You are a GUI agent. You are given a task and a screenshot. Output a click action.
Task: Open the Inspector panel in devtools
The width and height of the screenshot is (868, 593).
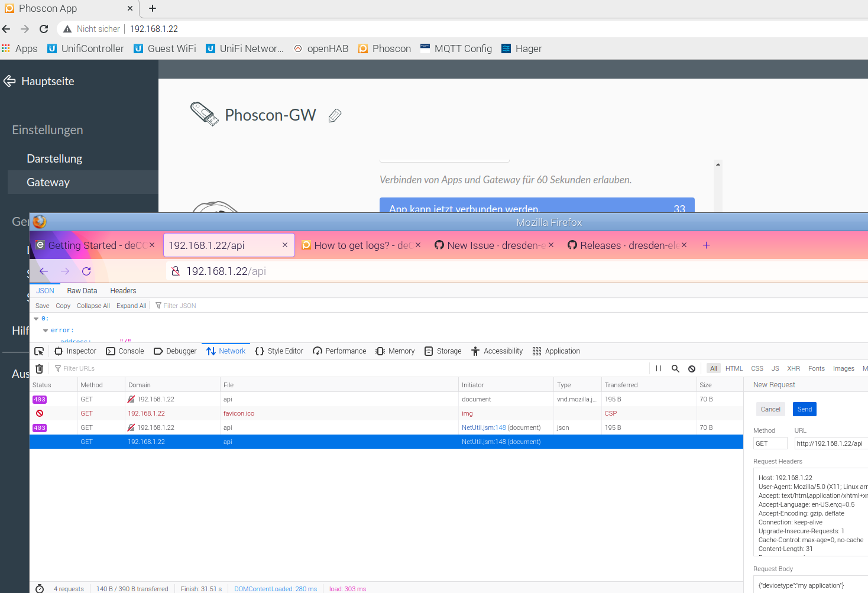(x=75, y=351)
